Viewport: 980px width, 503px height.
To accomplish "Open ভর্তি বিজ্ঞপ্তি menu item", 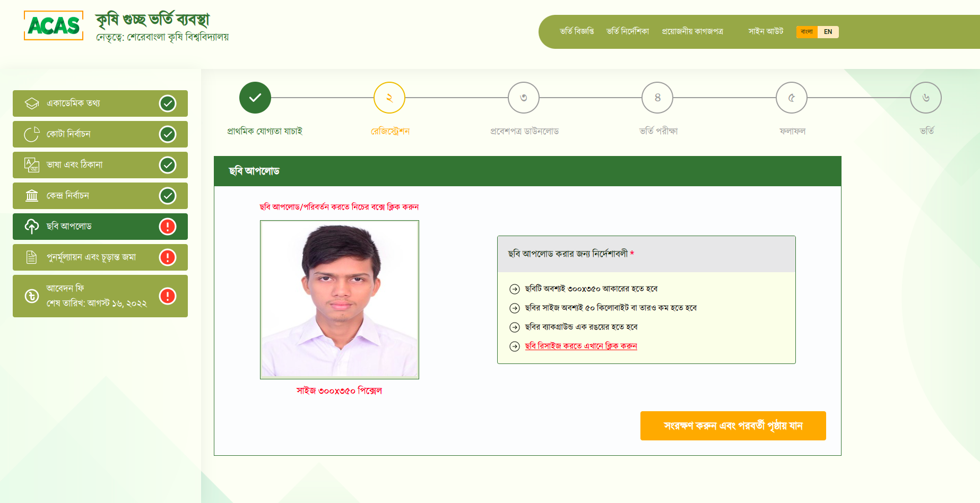I will (x=577, y=31).
